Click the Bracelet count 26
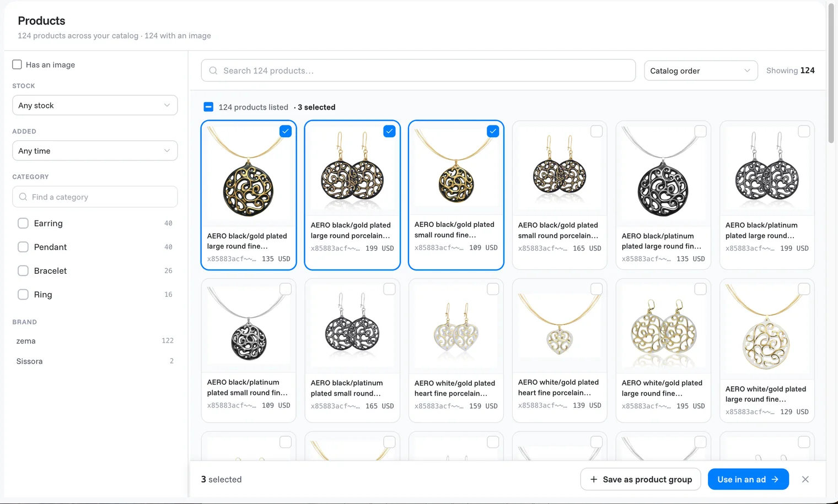 [x=168, y=270]
